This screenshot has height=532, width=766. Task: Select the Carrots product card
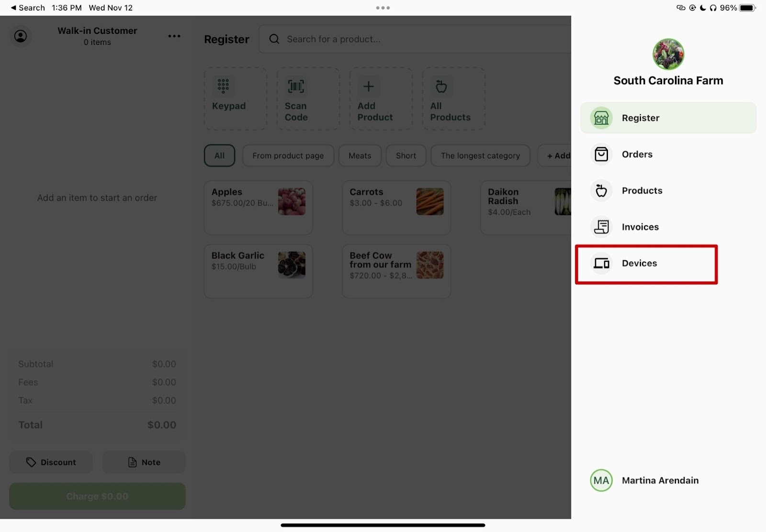tap(396, 207)
